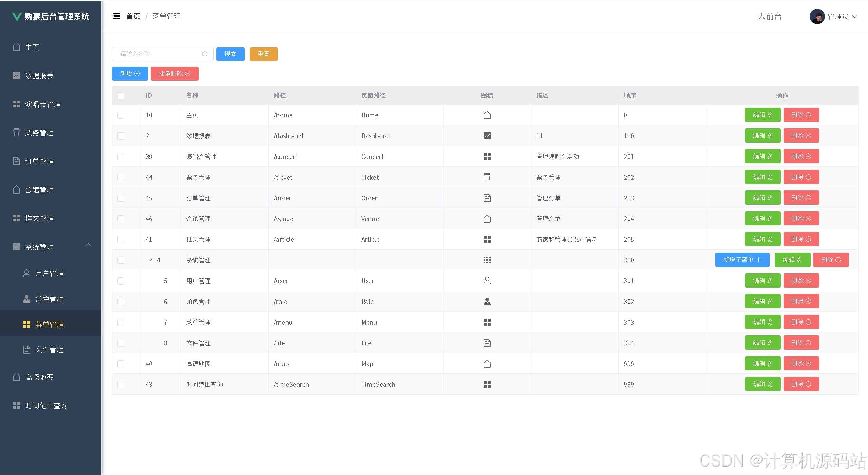The width and height of the screenshot is (868, 475).
Task: Click the ticket icon in the 票务管理 table row
Action: 487,177
